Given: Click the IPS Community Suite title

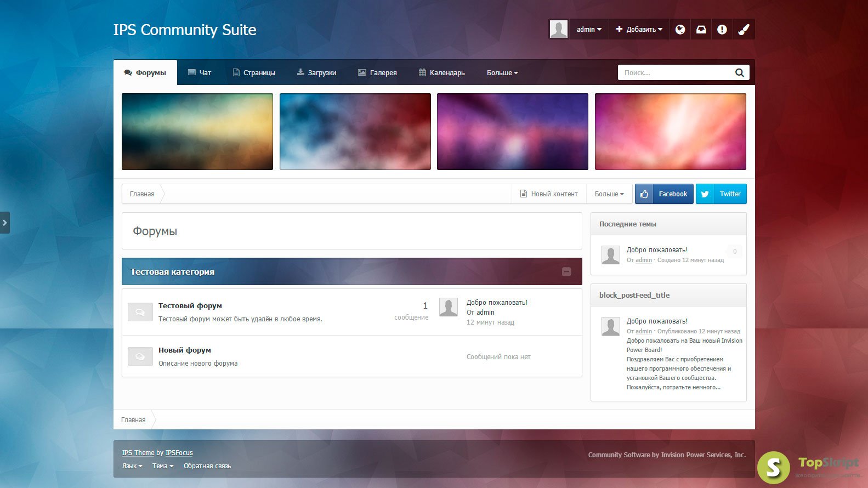Looking at the screenshot, I should click(x=185, y=30).
